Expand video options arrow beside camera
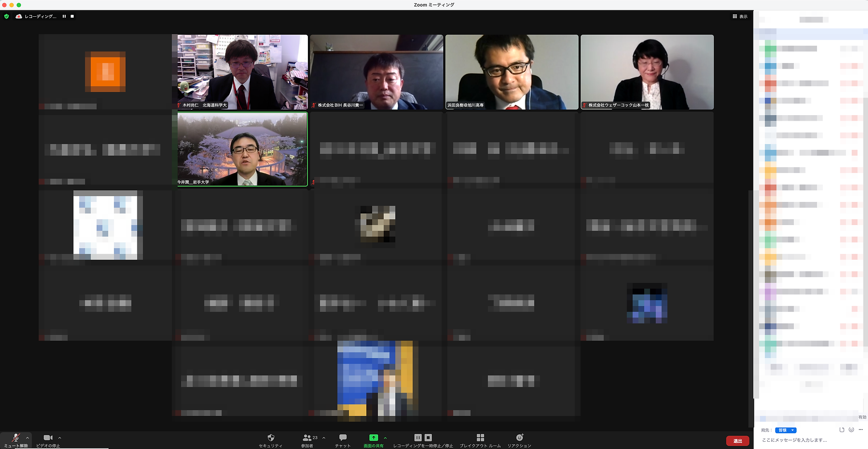 point(60,438)
